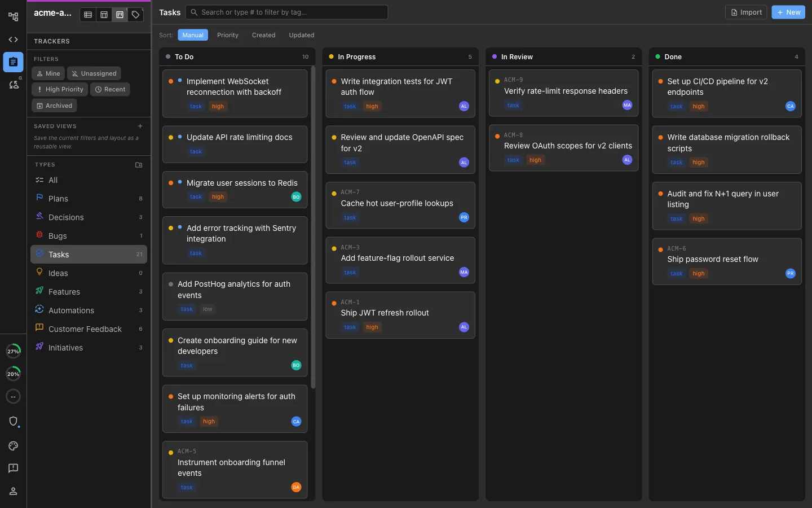Image resolution: width=812 pixels, height=508 pixels.
Task: Sort tasks by Created
Action: (264, 35)
